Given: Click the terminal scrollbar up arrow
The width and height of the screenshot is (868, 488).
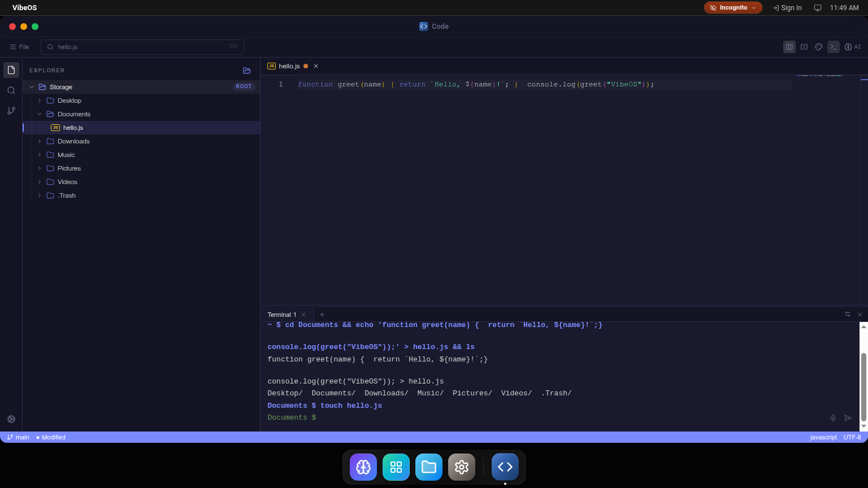Looking at the screenshot, I should tap(863, 326).
